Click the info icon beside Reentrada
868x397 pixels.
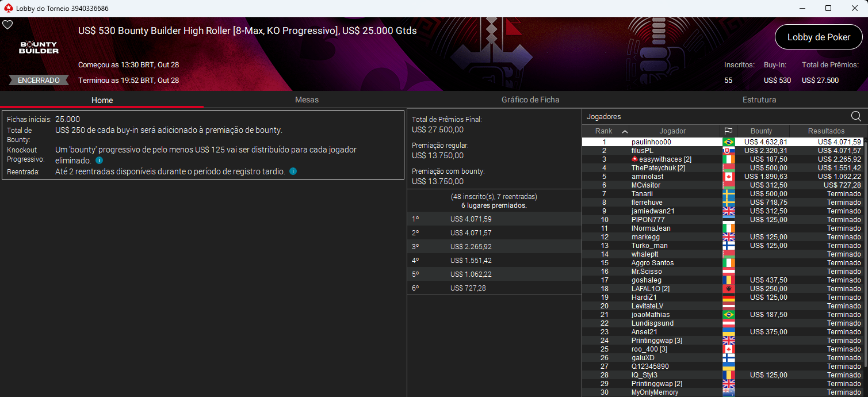[x=293, y=171]
